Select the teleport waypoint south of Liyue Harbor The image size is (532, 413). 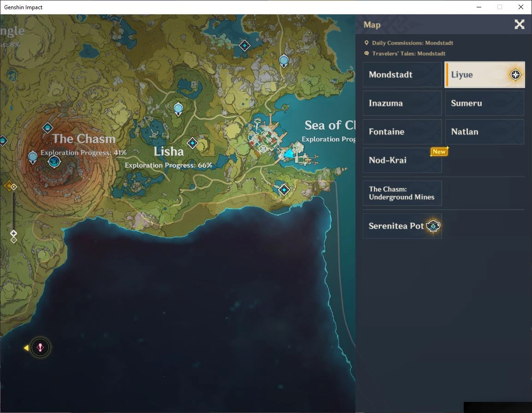(284, 190)
